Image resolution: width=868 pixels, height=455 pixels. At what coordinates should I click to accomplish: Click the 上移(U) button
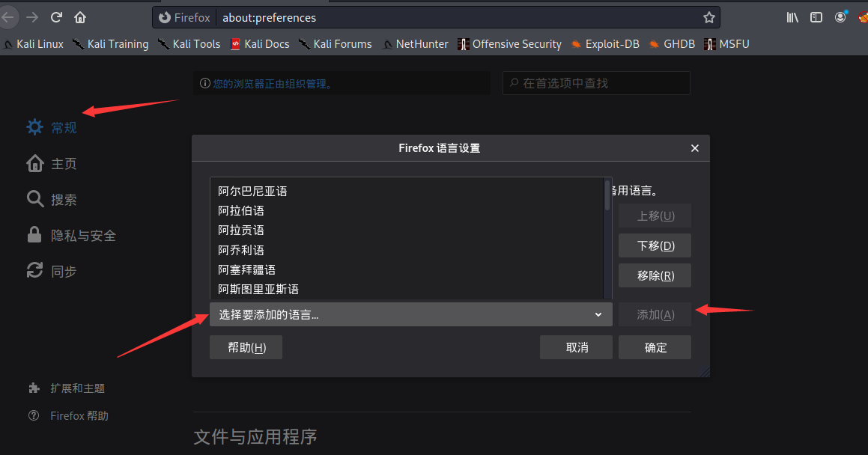tap(655, 216)
